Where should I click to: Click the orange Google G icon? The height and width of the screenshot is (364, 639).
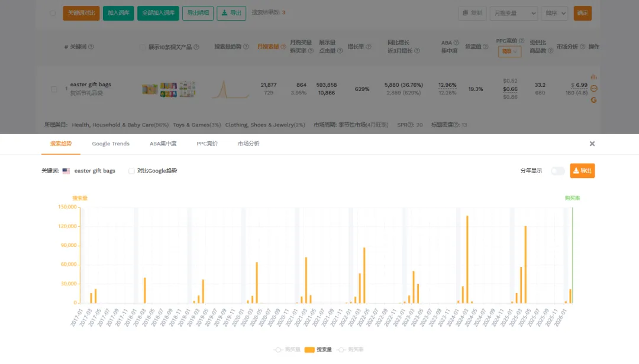[593, 100]
